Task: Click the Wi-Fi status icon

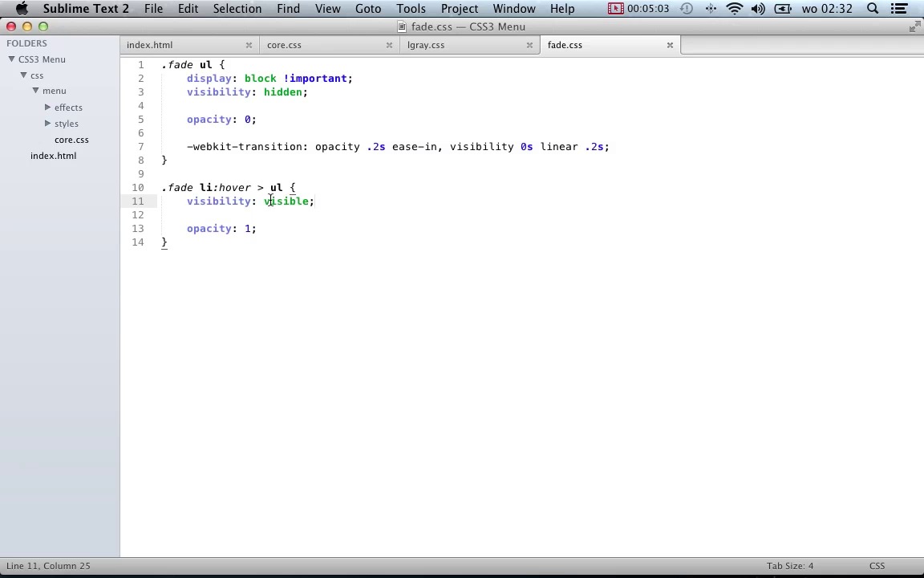Action: (734, 8)
